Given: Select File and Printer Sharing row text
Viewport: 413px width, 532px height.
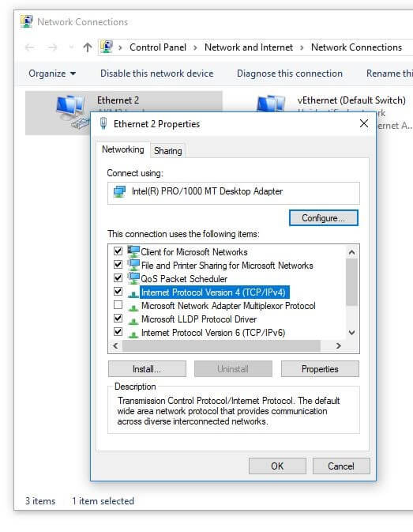Looking at the screenshot, I should click(x=227, y=266).
